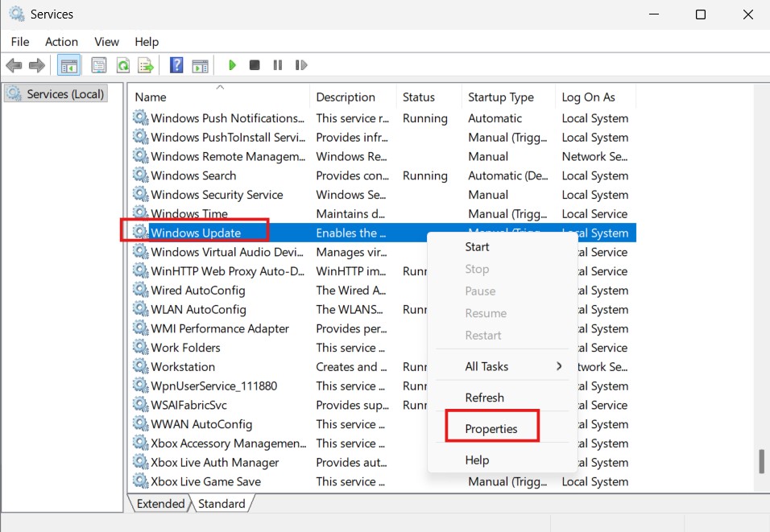
Task: Select the Windows PushToInstall Service row
Action: point(383,138)
